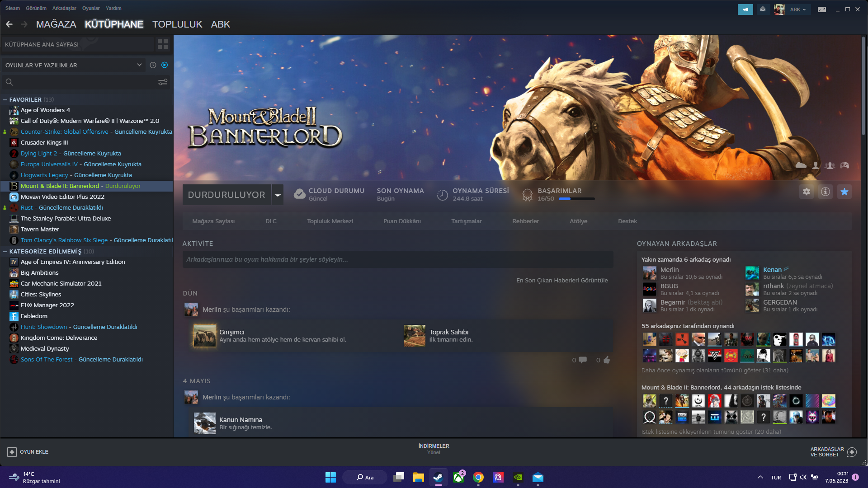Image resolution: width=868 pixels, height=488 pixels.
Task: Click the recent activity clock icon
Action: 153,65
